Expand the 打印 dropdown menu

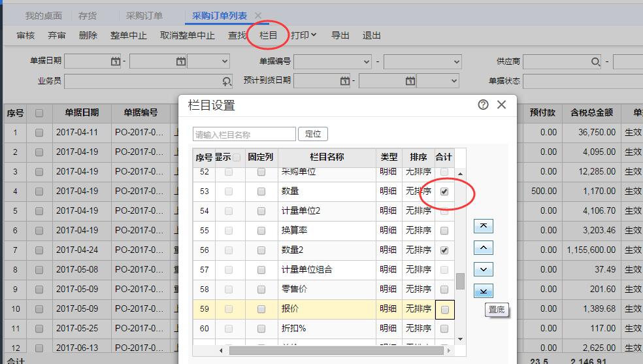pyautogui.click(x=304, y=35)
